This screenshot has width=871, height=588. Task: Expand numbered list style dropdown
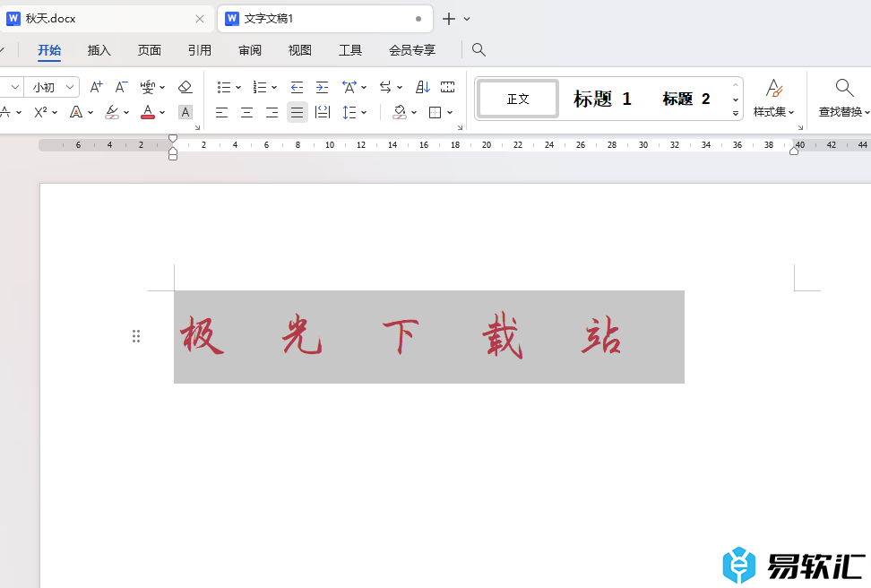(x=274, y=87)
